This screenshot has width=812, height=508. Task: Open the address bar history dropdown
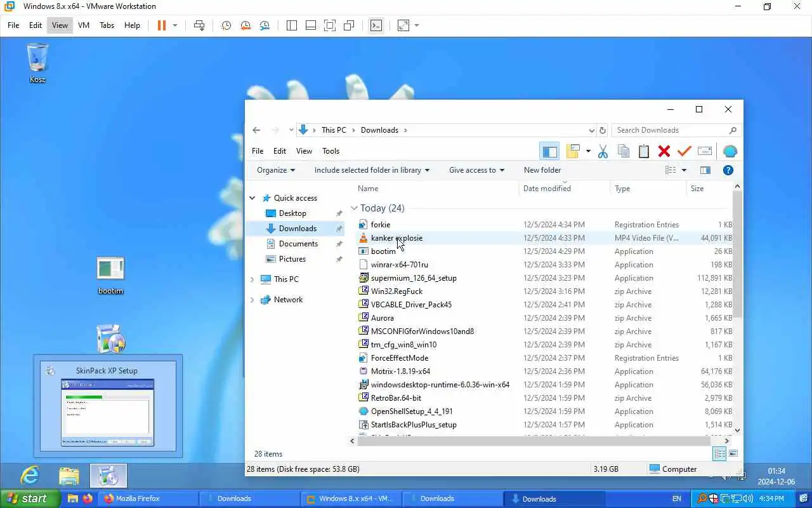pos(592,130)
